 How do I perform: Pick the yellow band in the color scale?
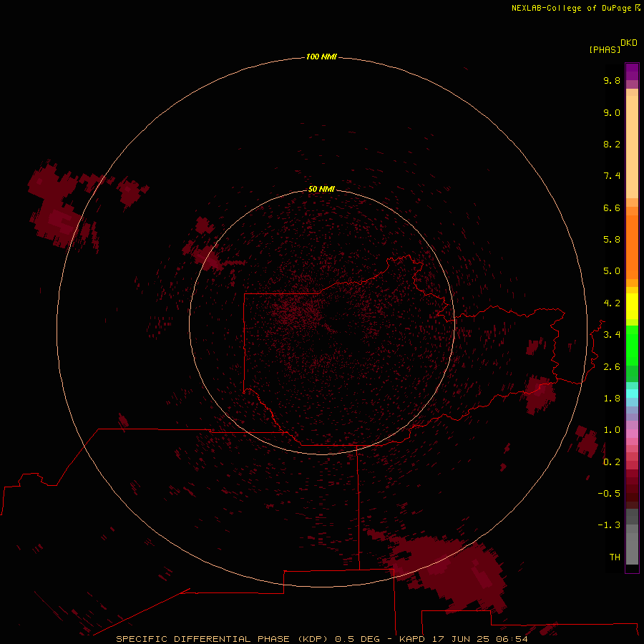coord(632,306)
